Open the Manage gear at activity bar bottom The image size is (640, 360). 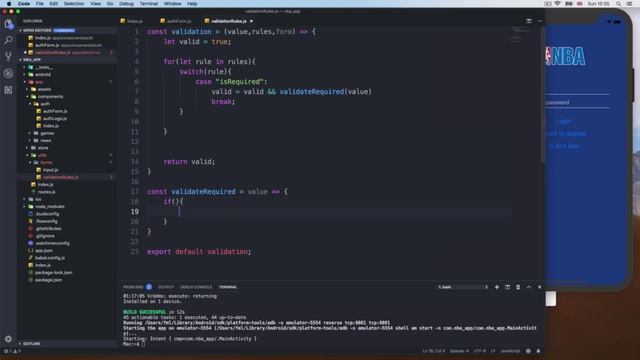coord(9,339)
